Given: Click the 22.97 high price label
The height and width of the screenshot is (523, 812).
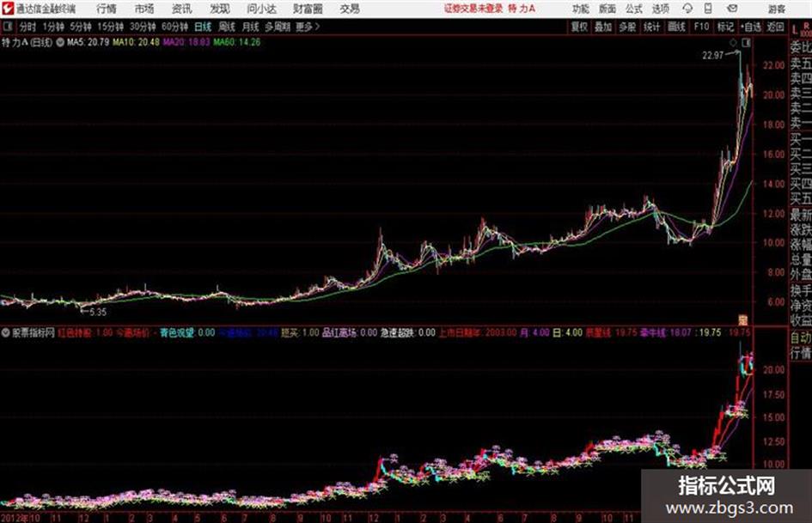Looking at the screenshot, I should click(712, 56).
